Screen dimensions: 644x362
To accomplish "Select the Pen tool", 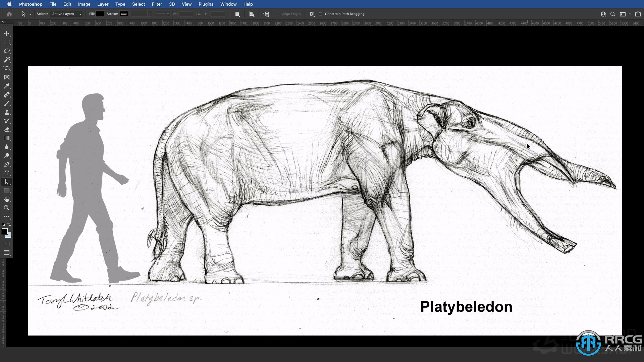I will 7,165.
